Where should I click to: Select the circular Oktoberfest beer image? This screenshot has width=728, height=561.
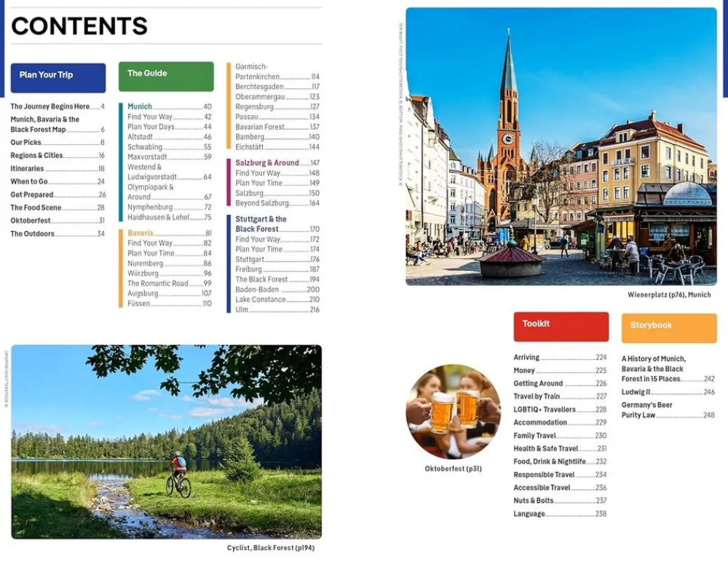[x=453, y=412]
